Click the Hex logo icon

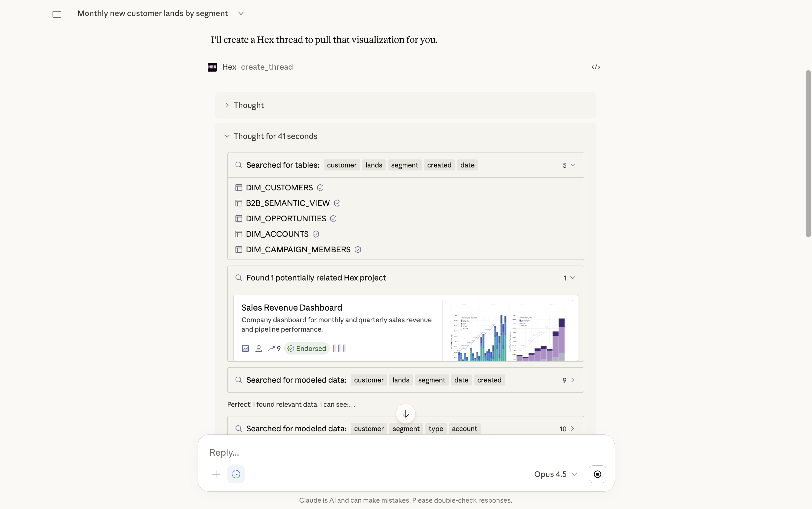[x=212, y=67]
